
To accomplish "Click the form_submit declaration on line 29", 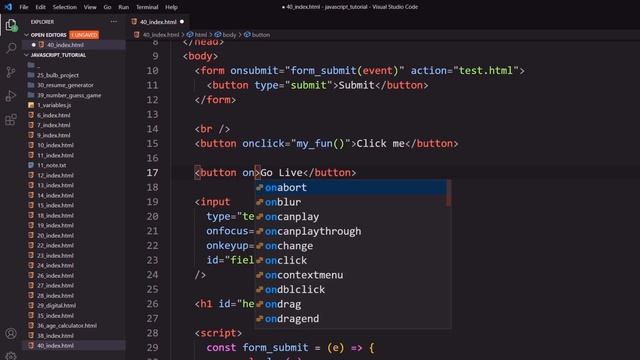I will [x=276, y=348].
